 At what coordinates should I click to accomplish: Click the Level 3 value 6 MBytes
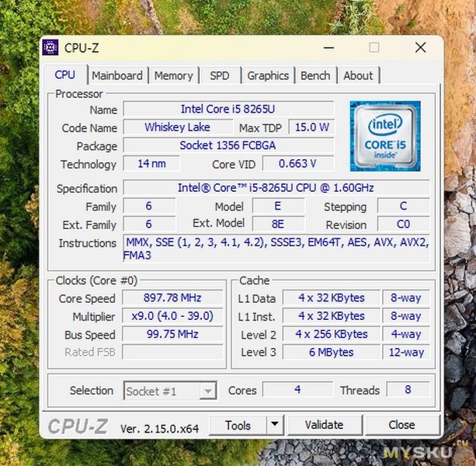pyautogui.click(x=332, y=352)
